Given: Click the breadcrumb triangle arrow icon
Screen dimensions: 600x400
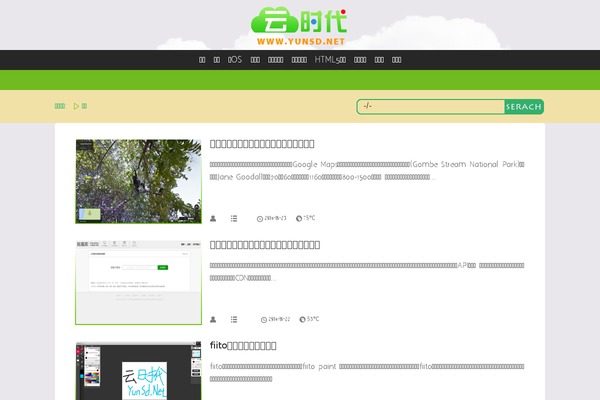Looking at the screenshot, I should pos(76,106).
